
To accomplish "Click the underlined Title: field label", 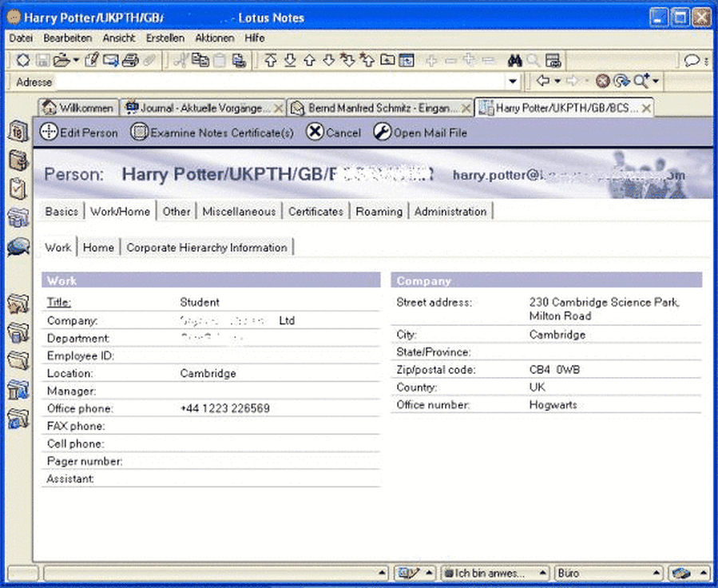I will 58,302.
